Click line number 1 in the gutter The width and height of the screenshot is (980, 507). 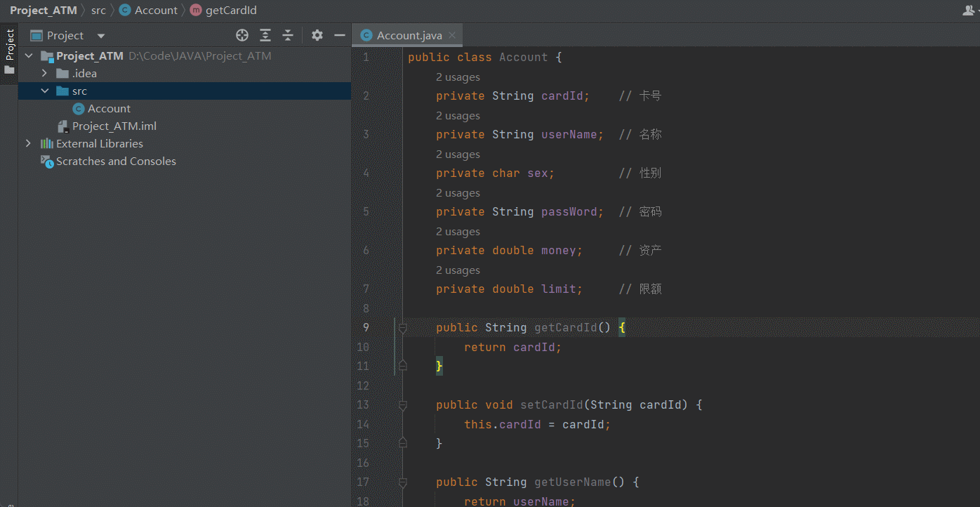(x=366, y=57)
